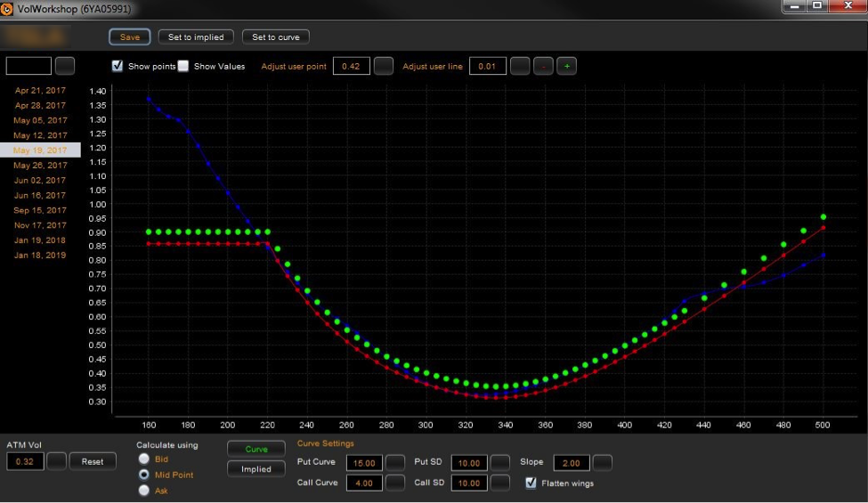
Task: Click the small button beside ATM Vol value
Action: (x=57, y=461)
